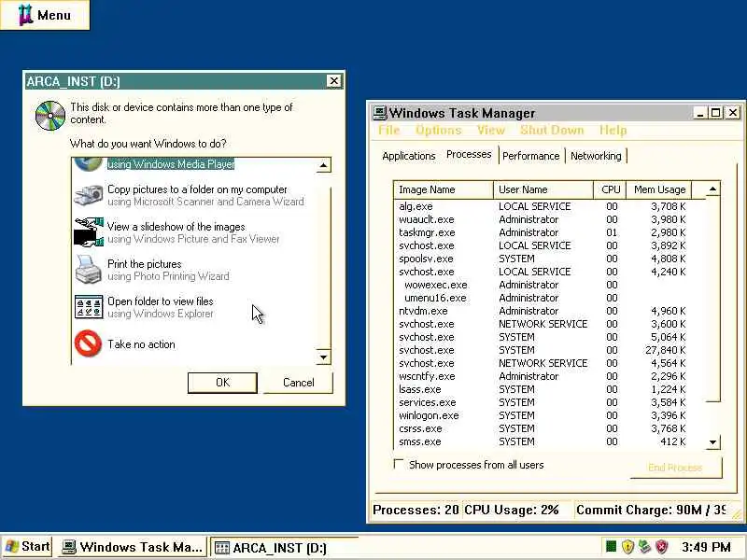Open the Start menu
Viewport: 747px width, 560px height.
tap(27, 546)
